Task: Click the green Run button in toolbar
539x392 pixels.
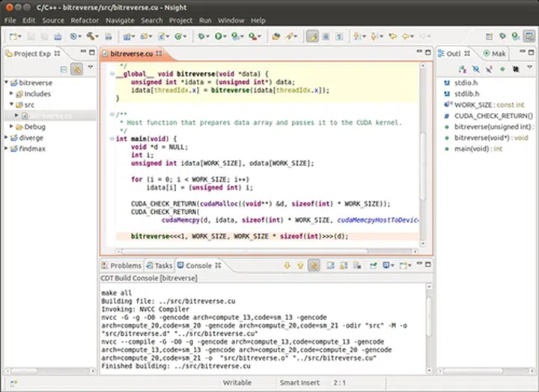Action: coord(219,35)
